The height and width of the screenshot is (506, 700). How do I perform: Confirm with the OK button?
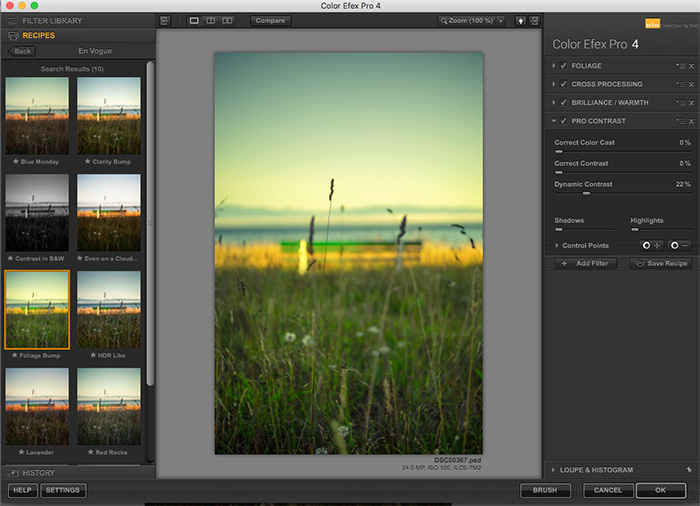pos(661,490)
